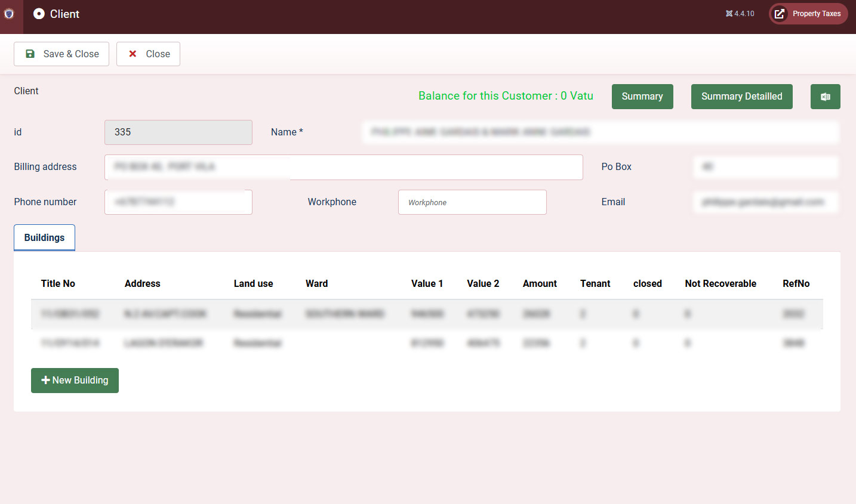The width and height of the screenshot is (856, 504).
Task: Select the Po Box input field
Action: coord(765,167)
